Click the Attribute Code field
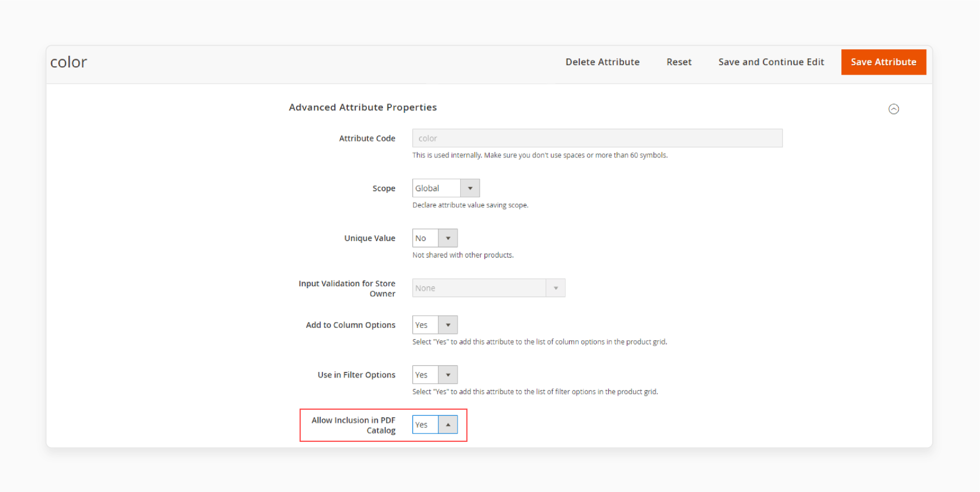 point(597,138)
